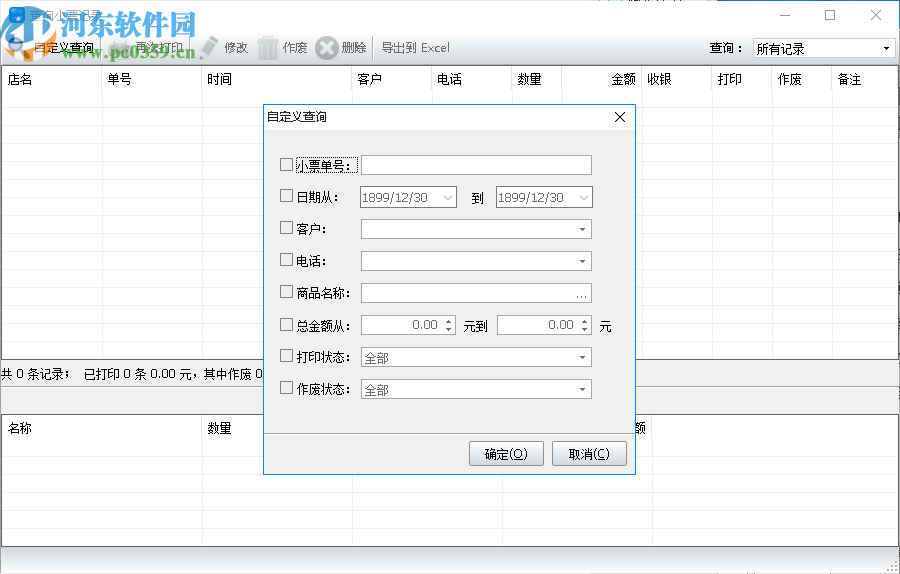This screenshot has height=574, width=900.
Task: Click the trash can icon for 作废
Action: [x=267, y=48]
